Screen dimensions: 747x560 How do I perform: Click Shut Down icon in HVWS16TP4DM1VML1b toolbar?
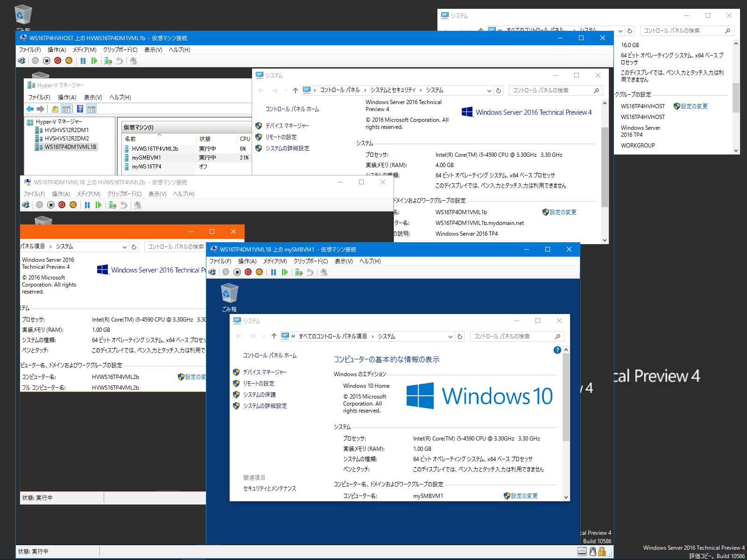pos(58,61)
